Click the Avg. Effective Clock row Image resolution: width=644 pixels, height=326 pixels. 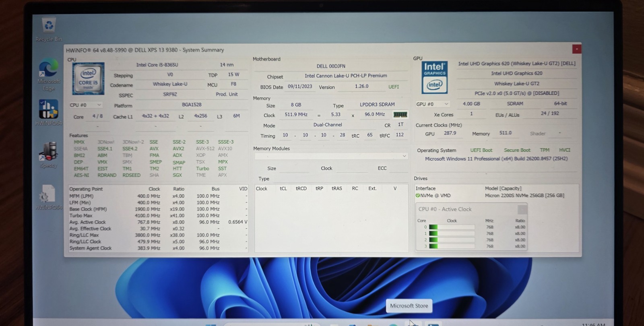click(x=158, y=229)
